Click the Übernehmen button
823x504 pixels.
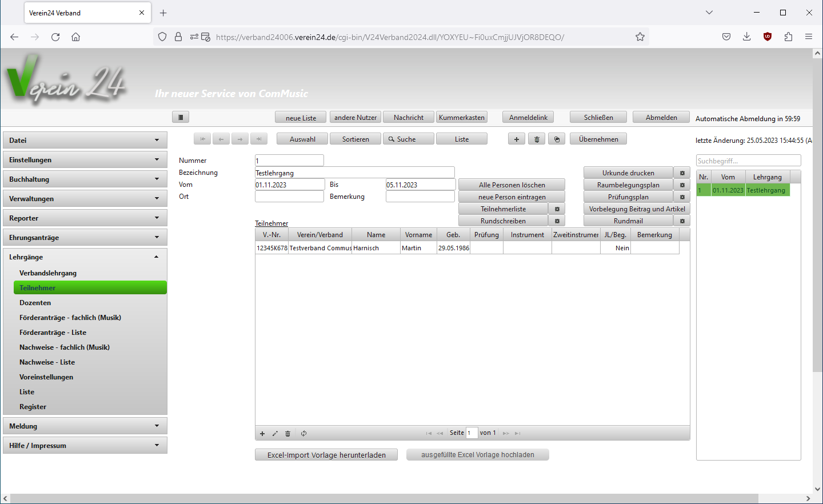(598, 139)
